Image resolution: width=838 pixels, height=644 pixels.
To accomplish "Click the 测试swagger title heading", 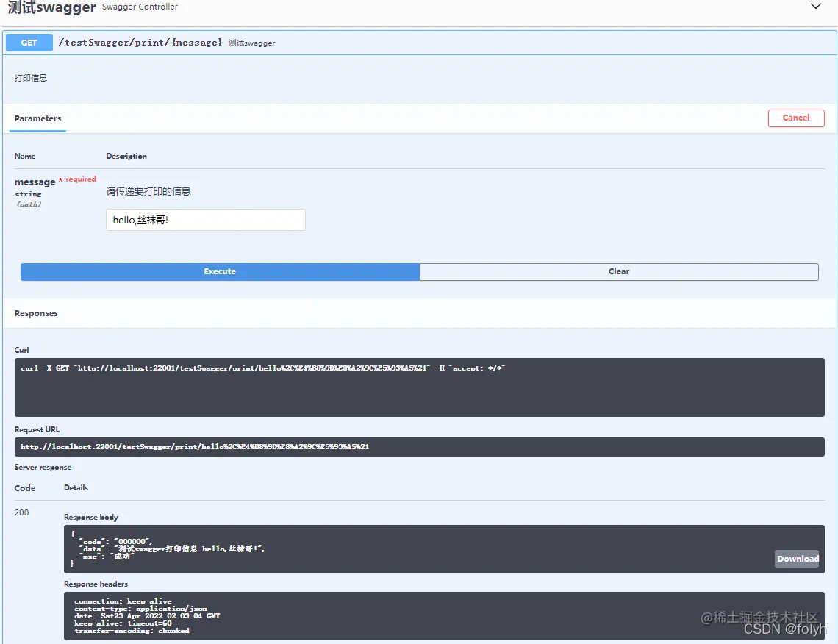I will [52, 7].
